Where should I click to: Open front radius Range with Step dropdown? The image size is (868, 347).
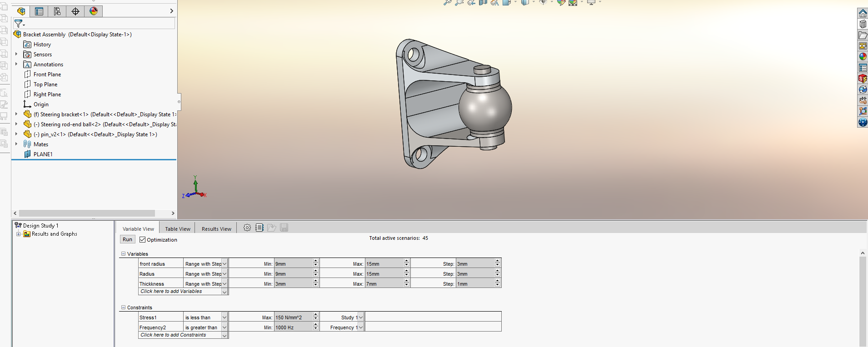coord(224,264)
